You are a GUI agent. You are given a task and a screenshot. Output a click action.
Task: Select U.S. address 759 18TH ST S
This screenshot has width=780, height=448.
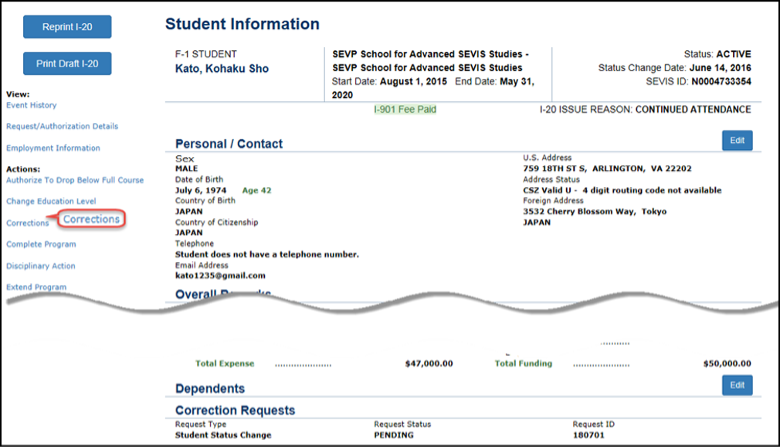[555, 169]
